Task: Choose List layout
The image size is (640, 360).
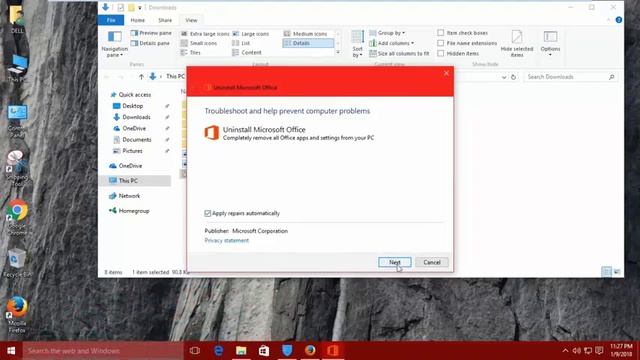Action: coord(241,43)
